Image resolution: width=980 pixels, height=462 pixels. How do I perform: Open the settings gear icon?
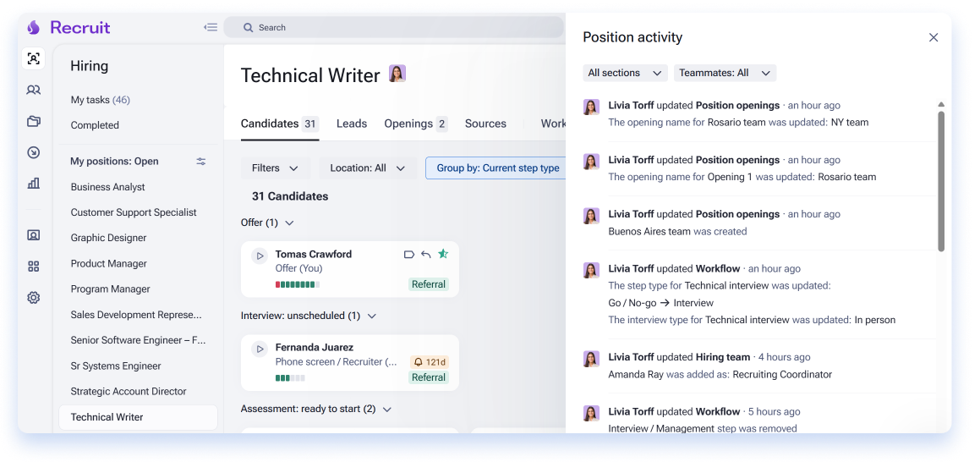point(34,298)
